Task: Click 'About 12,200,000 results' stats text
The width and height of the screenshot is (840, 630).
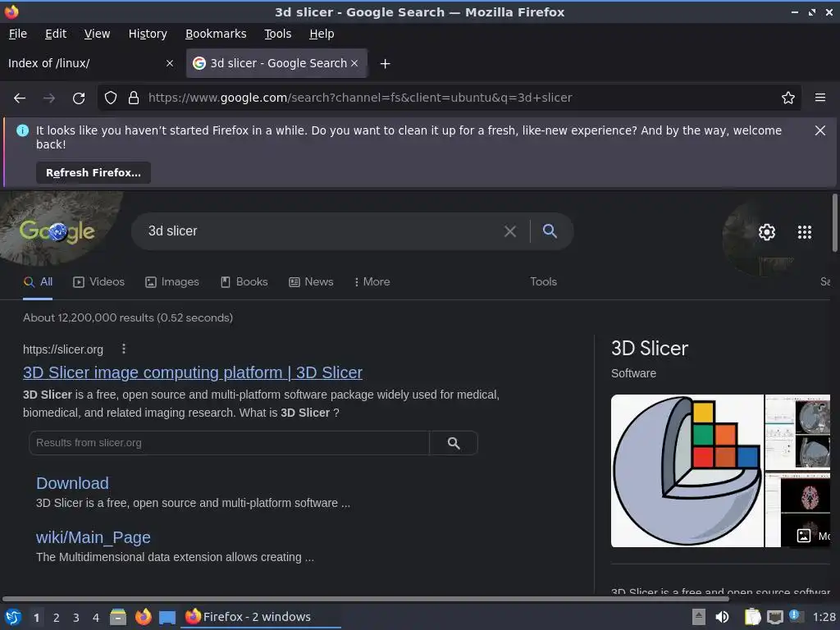Action: (128, 317)
